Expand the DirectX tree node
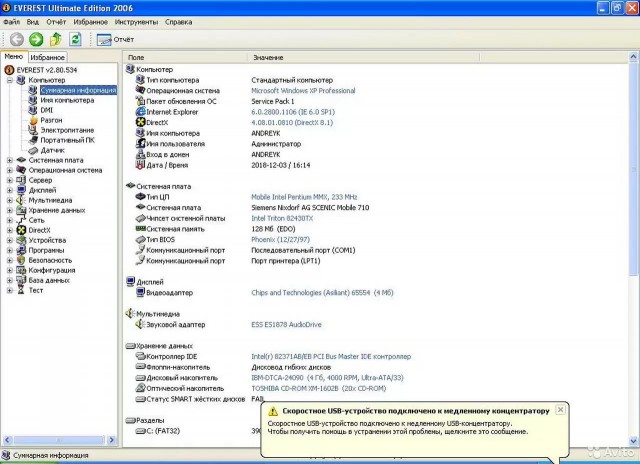 pos(9,230)
